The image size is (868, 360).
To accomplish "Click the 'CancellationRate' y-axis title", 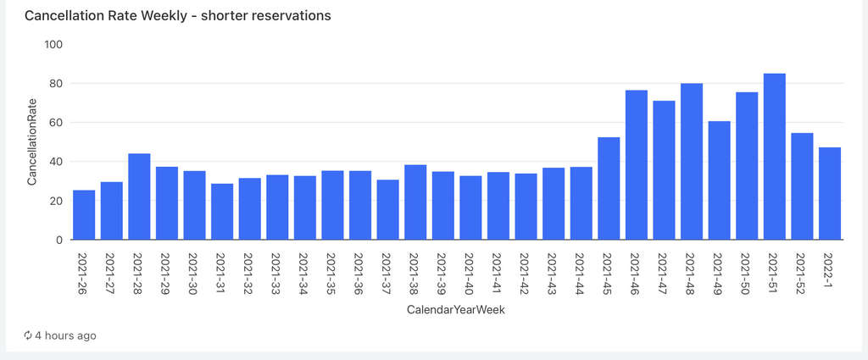I will pos(34,141).
